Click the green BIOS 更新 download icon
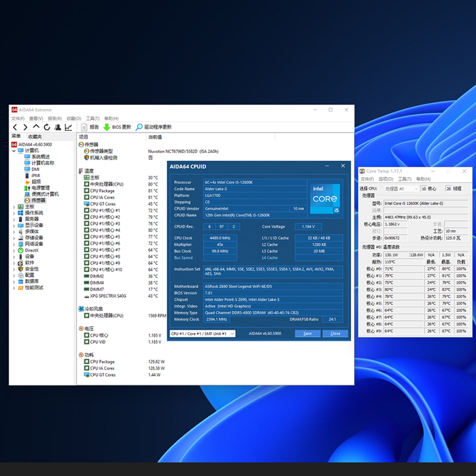476x476 pixels. point(107,127)
